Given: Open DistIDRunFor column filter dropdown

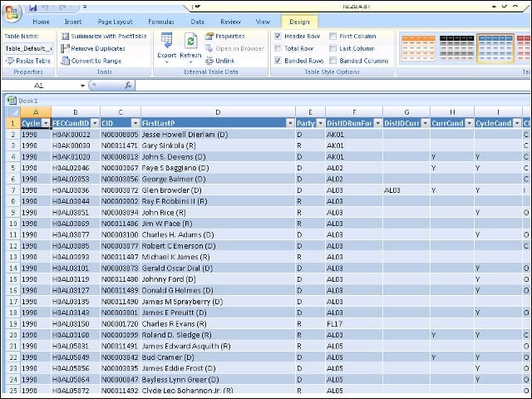Looking at the screenshot, I should coord(377,123).
